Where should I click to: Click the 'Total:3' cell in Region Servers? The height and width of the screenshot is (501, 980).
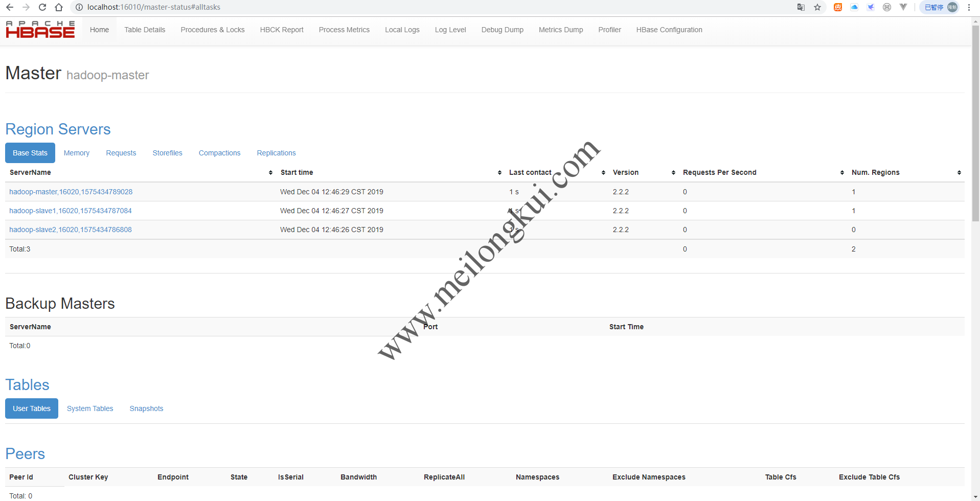pyautogui.click(x=20, y=249)
